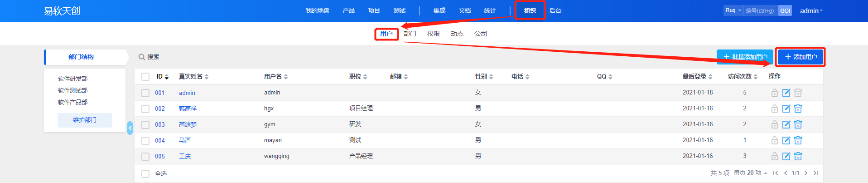868x183 pixels.
Task: Sort the table by 访问次数 column
Action: tap(743, 76)
